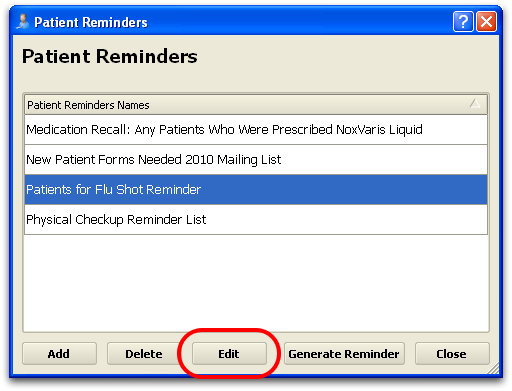The width and height of the screenshot is (512, 391).
Task: Open help with the question mark button
Action: tap(463, 22)
